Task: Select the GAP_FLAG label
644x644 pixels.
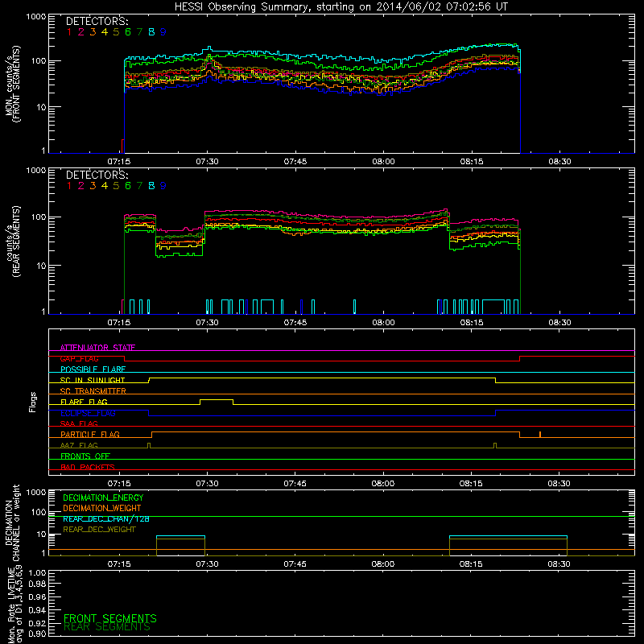Action: tap(79, 358)
